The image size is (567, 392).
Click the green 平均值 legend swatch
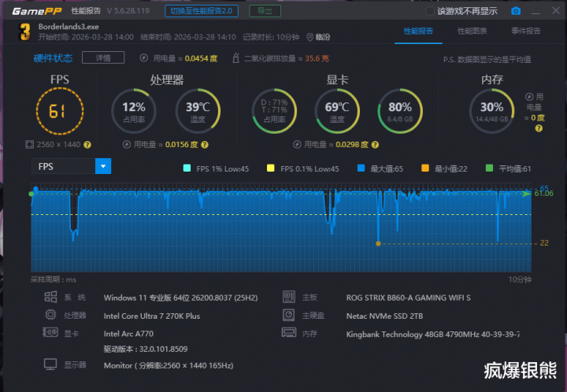click(488, 168)
